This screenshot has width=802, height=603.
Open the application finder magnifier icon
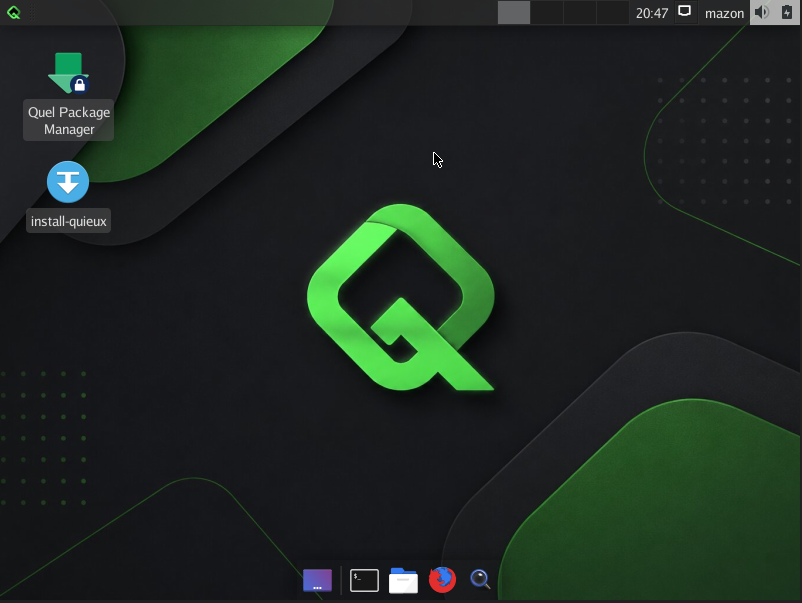coord(480,579)
